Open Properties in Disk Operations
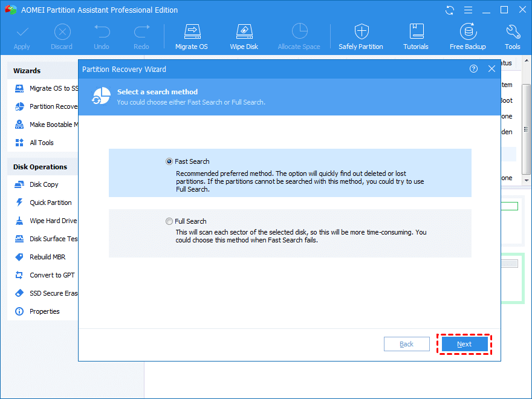 point(37,311)
